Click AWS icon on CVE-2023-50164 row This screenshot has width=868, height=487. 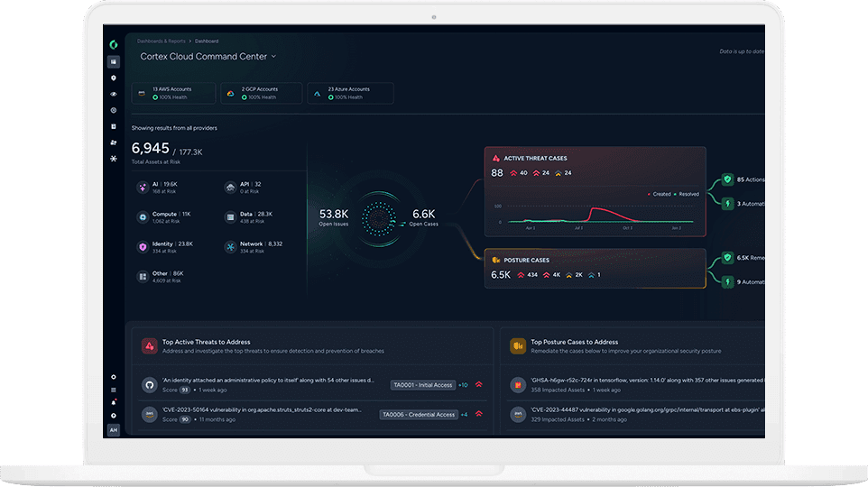[x=149, y=415]
